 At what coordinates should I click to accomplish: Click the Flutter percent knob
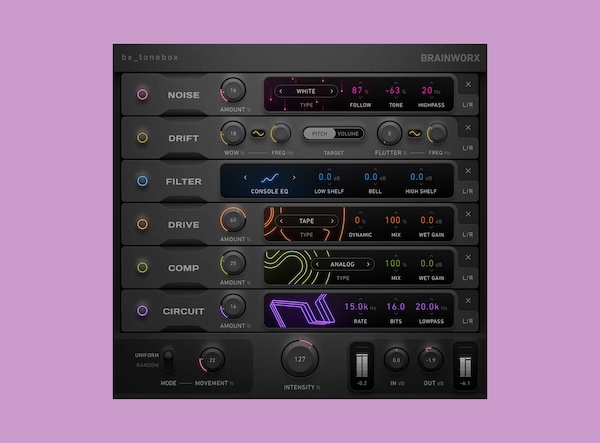(x=390, y=134)
